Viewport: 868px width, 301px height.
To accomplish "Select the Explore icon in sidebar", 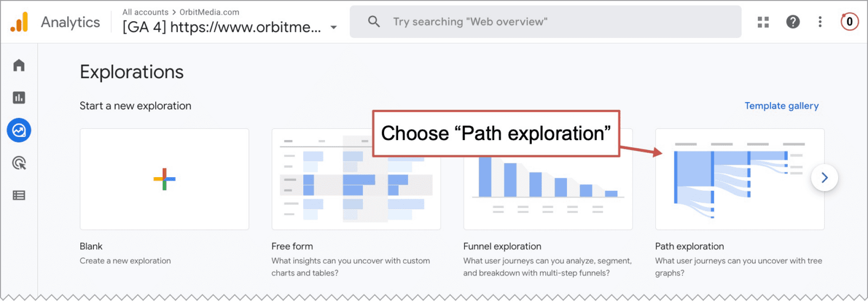I will coord(19,130).
